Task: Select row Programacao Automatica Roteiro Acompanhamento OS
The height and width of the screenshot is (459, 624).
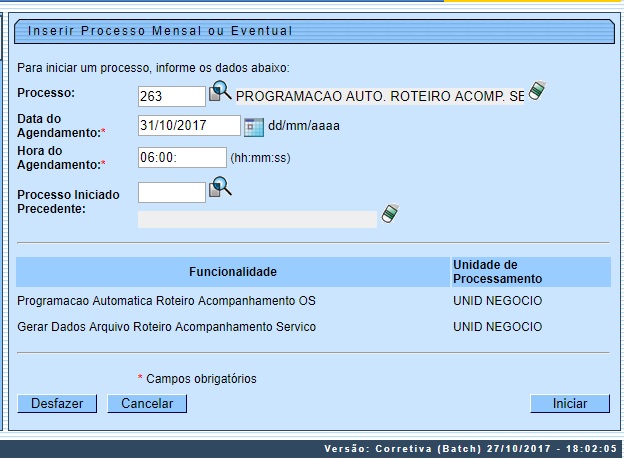Action: 166,300
